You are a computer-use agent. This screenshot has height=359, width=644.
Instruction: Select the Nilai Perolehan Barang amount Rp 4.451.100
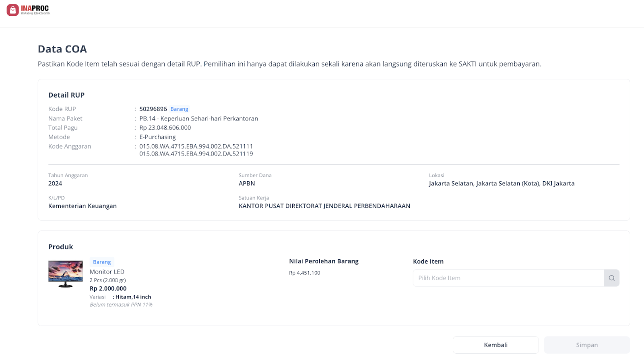coord(304,273)
